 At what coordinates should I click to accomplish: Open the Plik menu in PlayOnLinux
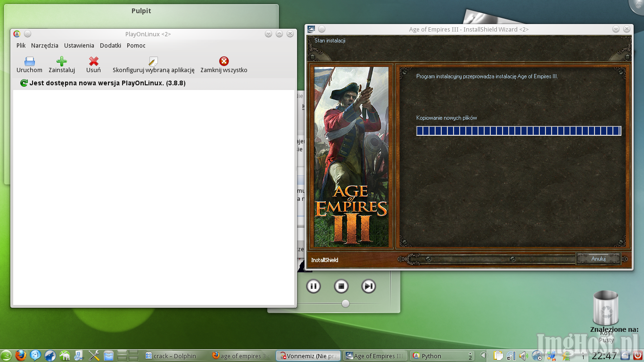tap(21, 46)
